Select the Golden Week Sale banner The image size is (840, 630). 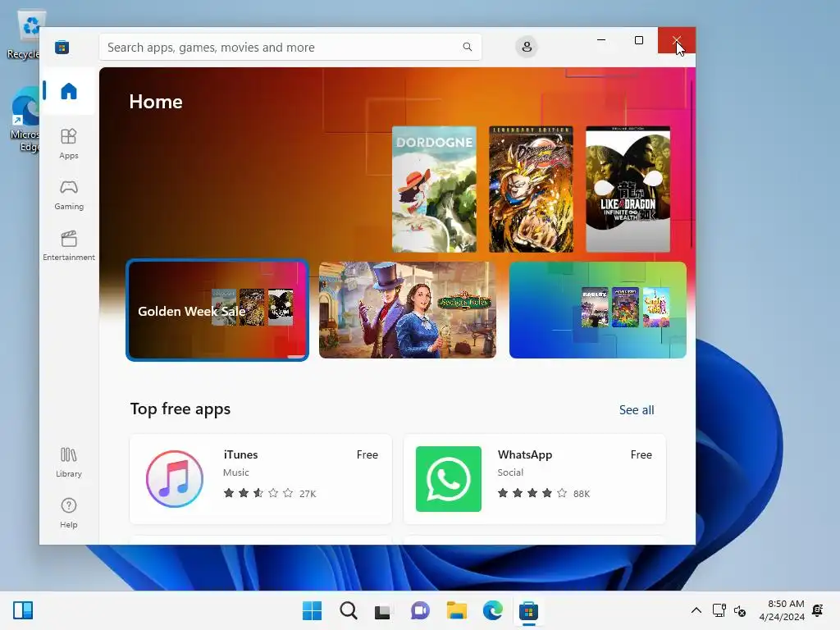pos(217,310)
